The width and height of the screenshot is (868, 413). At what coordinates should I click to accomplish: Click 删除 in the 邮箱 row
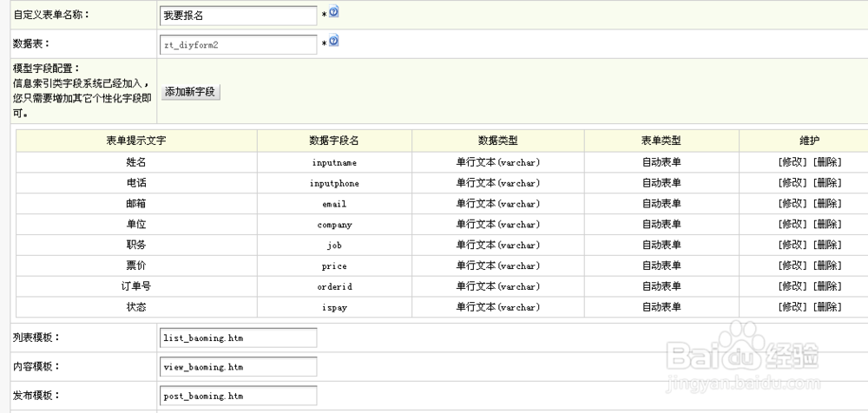[827, 204]
